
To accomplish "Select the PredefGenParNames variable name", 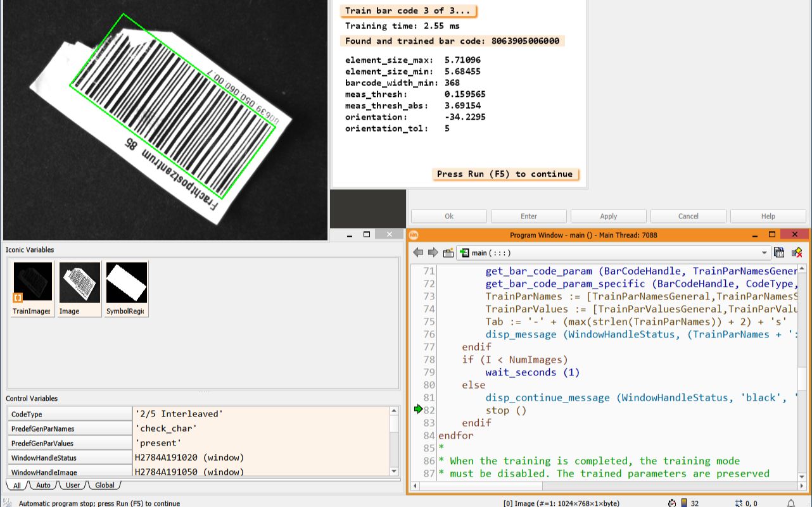I will [70, 429].
